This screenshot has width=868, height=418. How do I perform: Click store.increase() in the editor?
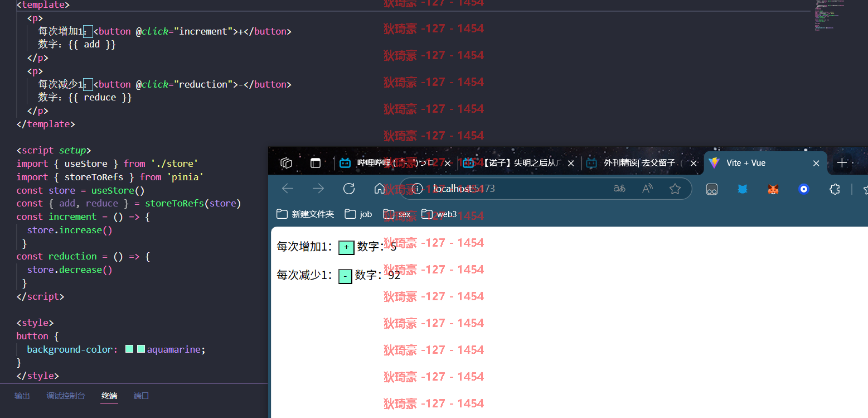point(70,230)
